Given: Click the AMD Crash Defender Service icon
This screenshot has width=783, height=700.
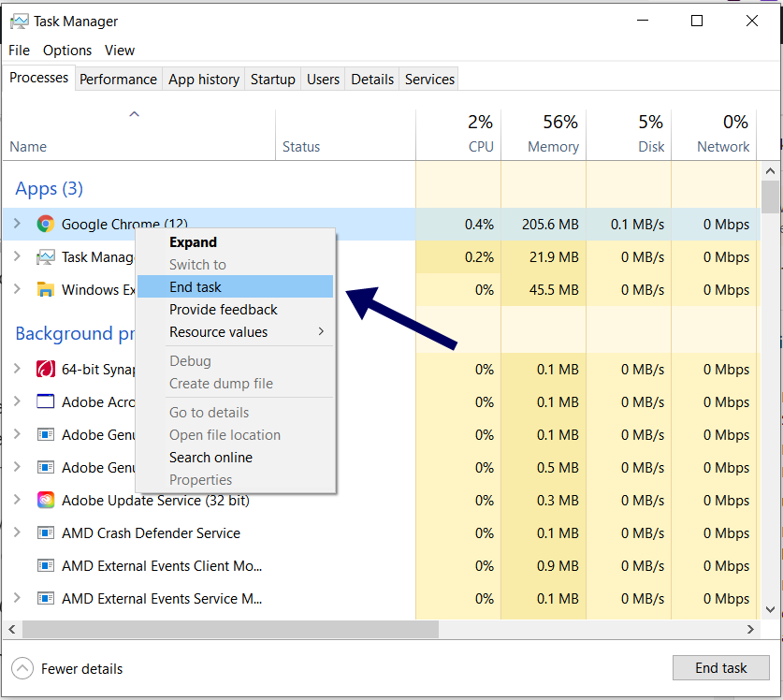Looking at the screenshot, I should click(x=46, y=532).
